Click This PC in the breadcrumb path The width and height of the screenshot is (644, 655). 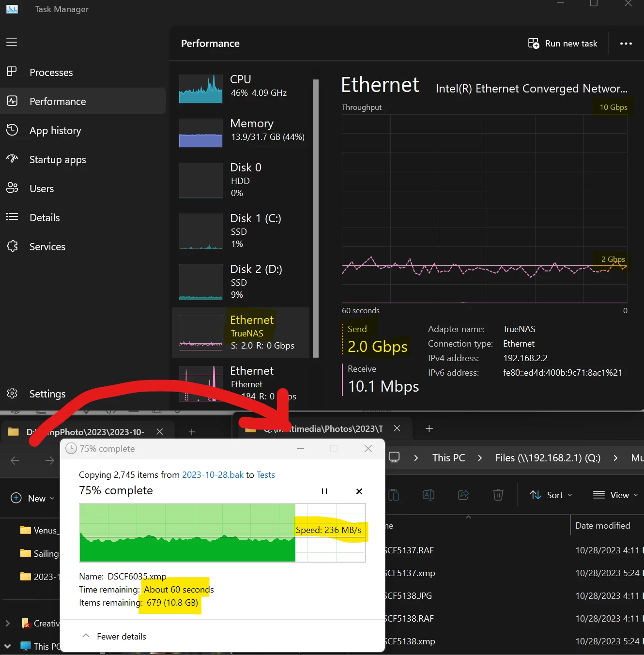(x=448, y=458)
